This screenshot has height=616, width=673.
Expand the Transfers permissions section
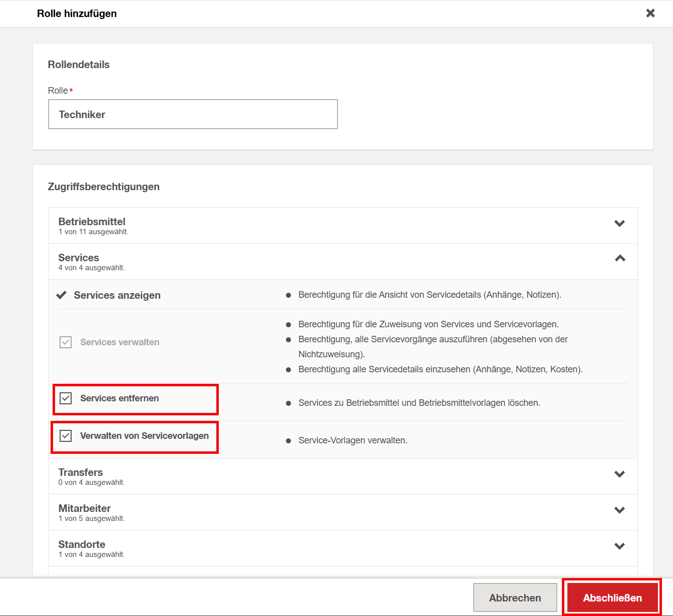619,474
